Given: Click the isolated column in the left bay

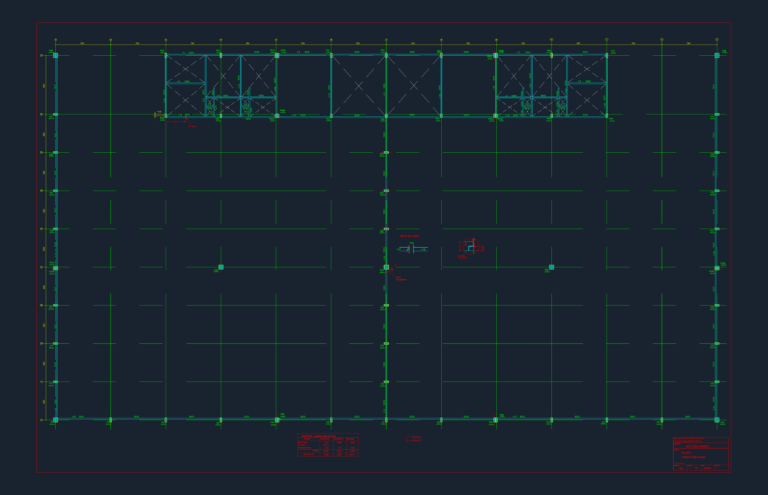Looking at the screenshot, I should click(221, 267).
